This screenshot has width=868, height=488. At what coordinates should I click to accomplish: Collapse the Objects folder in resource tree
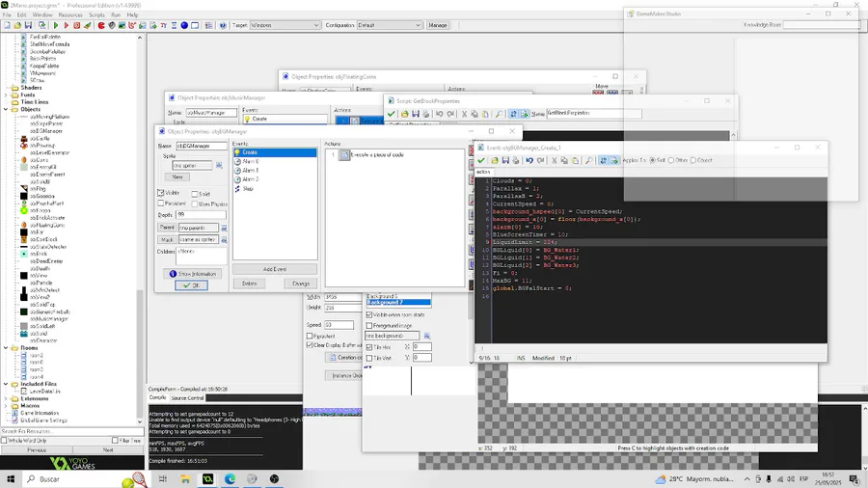coord(6,110)
